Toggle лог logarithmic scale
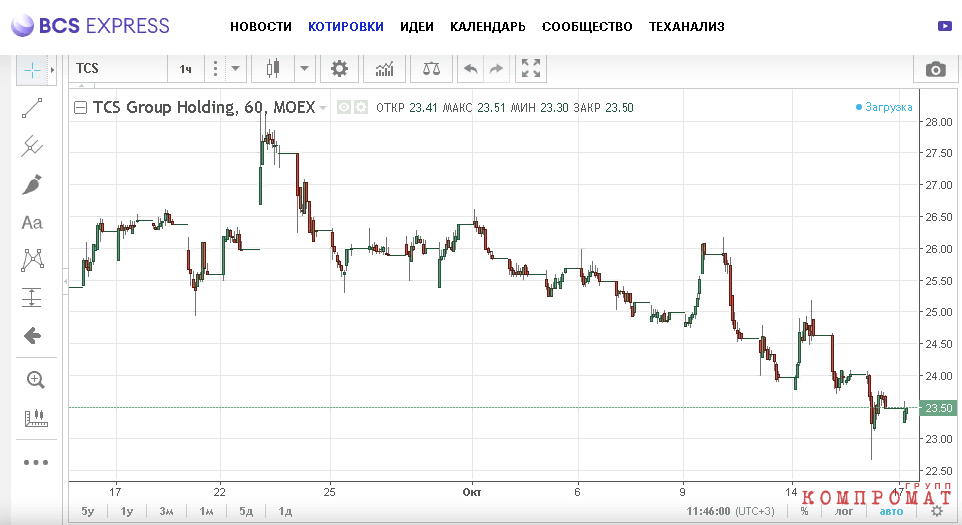 tap(844, 511)
